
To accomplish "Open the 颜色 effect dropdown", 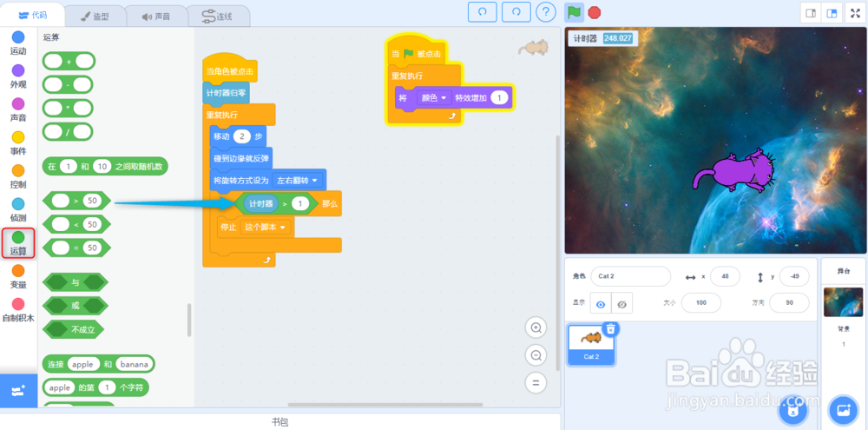I will click(433, 97).
